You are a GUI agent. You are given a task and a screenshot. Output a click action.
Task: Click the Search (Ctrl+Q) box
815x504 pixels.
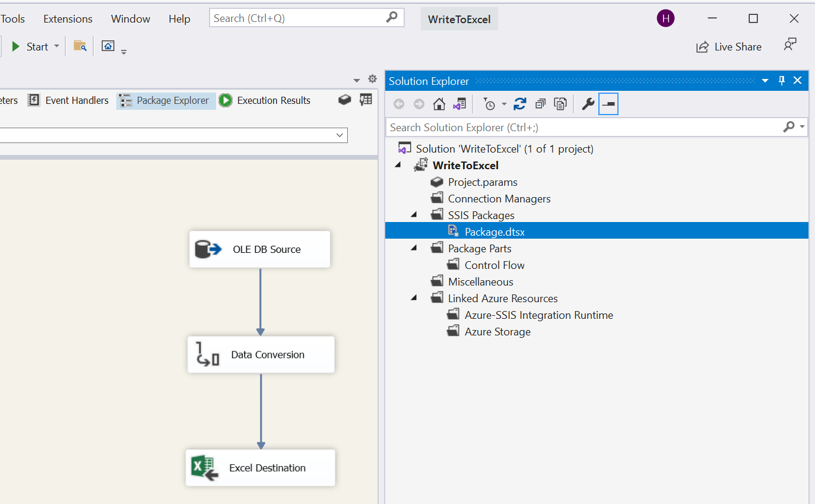306,18
